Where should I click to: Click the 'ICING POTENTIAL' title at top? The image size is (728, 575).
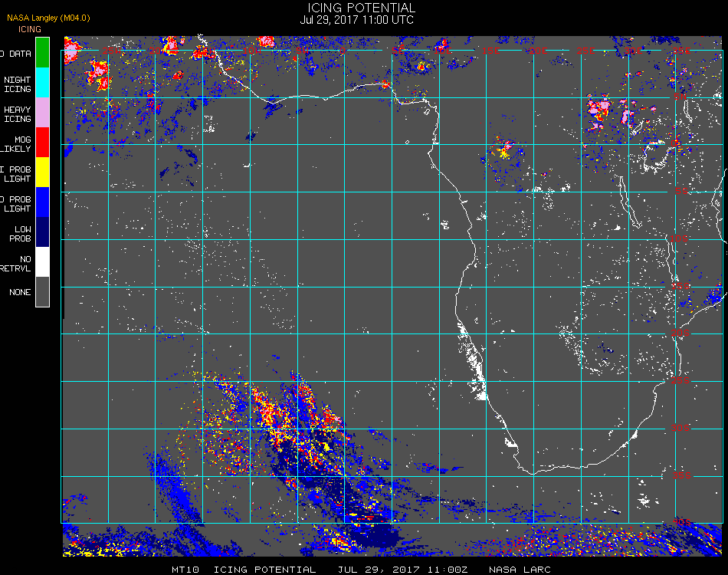coord(361,8)
